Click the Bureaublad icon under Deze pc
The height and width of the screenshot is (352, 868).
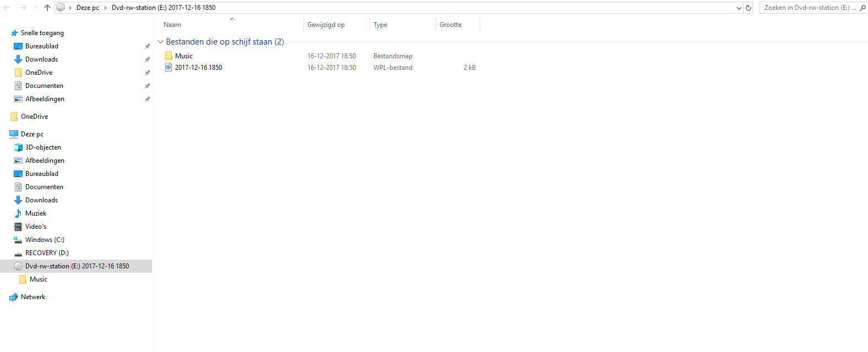(x=18, y=174)
